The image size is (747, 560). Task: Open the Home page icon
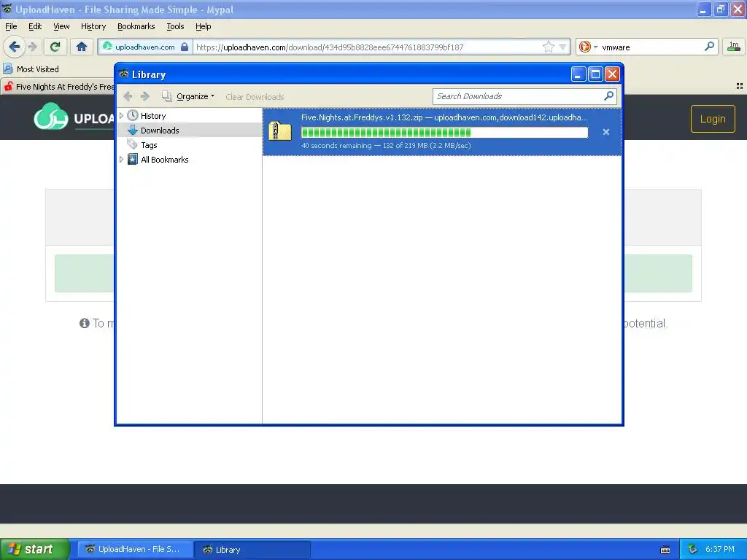point(82,47)
